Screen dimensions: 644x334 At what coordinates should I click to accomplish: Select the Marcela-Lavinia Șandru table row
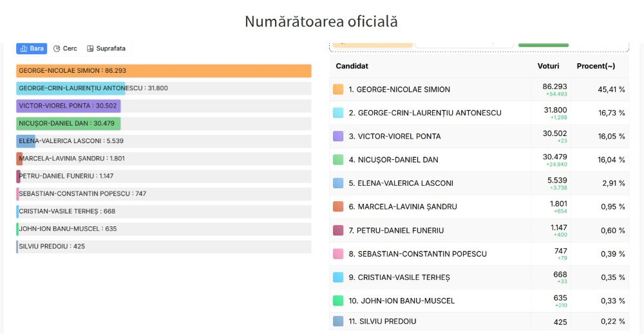click(479, 206)
